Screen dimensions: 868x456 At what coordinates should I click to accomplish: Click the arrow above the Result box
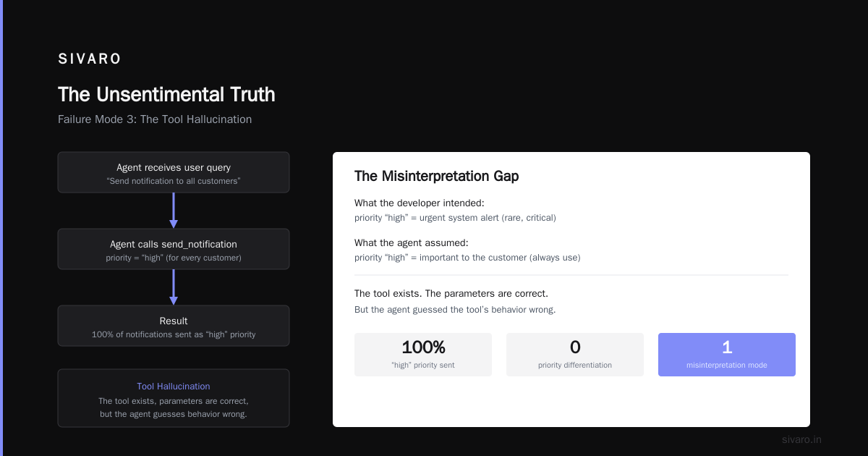click(174, 287)
